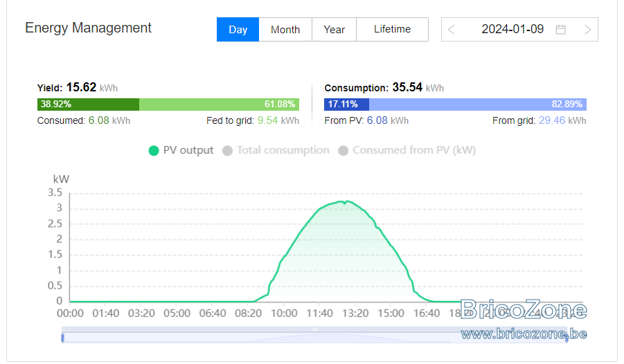This screenshot has width=624, height=364.
Task: Go to previous day with left arrow
Action: coord(451,30)
